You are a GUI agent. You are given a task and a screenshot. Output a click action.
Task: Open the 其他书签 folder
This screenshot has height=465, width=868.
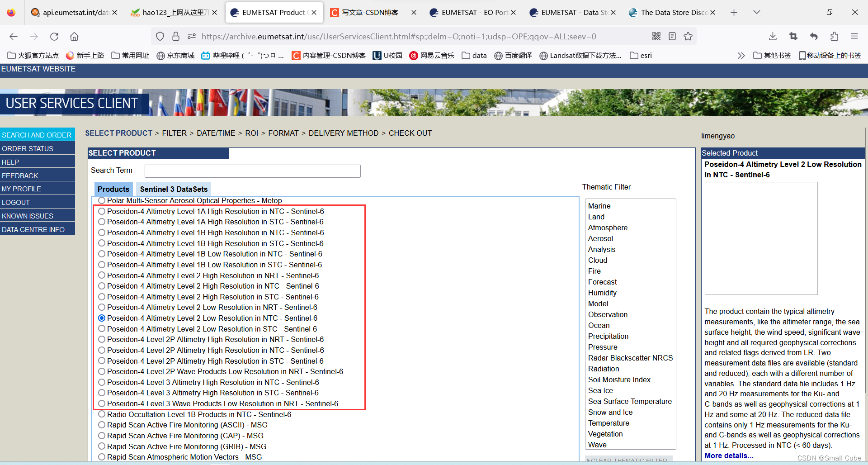click(772, 56)
